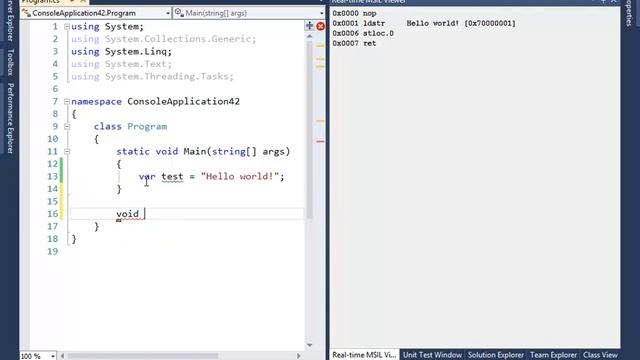Open the Performance Explorer side tab
640x360 pixels.
(x=10, y=118)
